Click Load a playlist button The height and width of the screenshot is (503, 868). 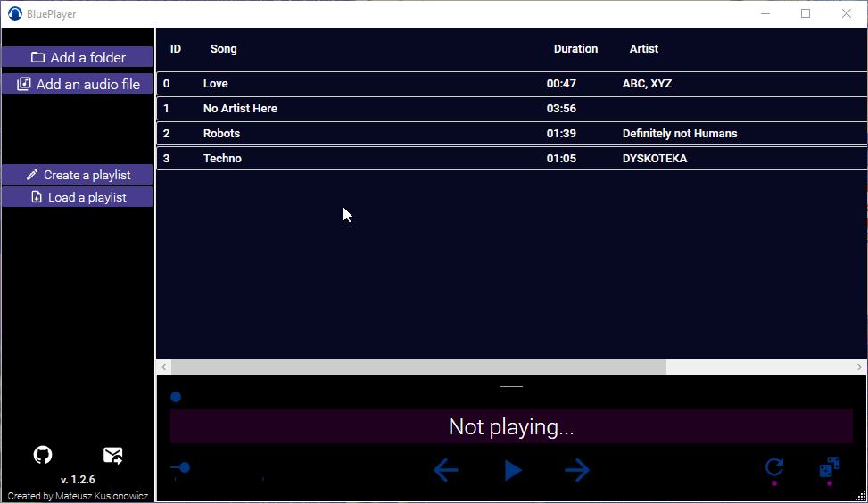pos(78,197)
